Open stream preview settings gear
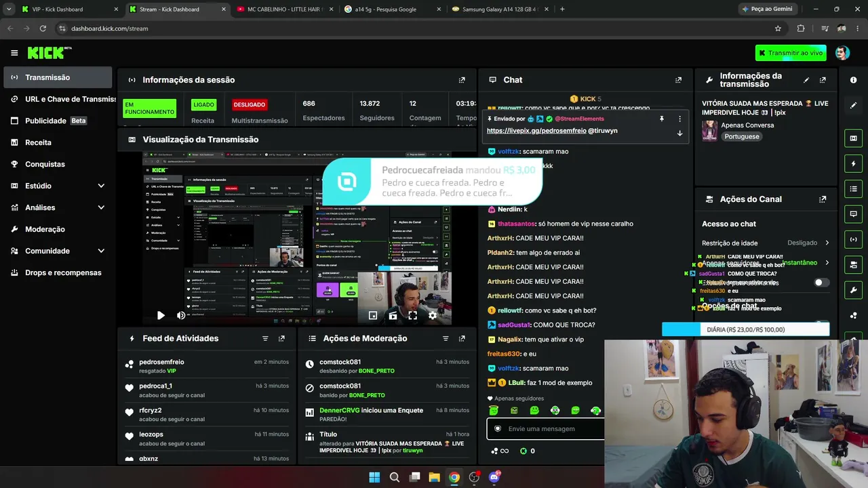 click(x=433, y=315)
